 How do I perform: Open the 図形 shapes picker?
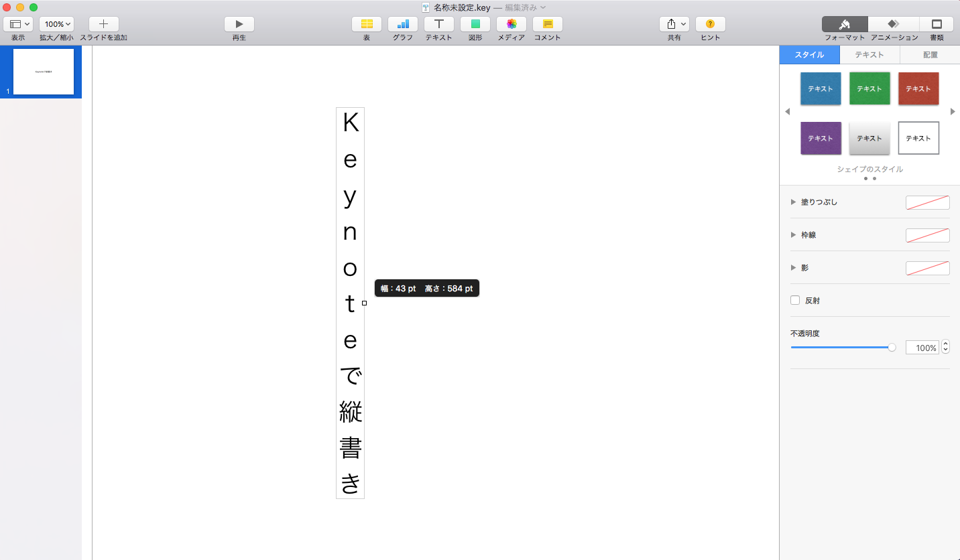click(475, 24)
